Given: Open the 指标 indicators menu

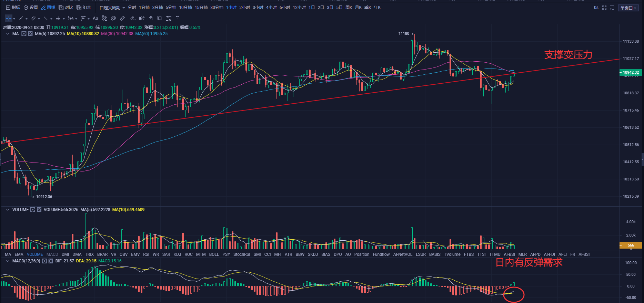Looking at the screenshot, I should [x=13, y=8].
